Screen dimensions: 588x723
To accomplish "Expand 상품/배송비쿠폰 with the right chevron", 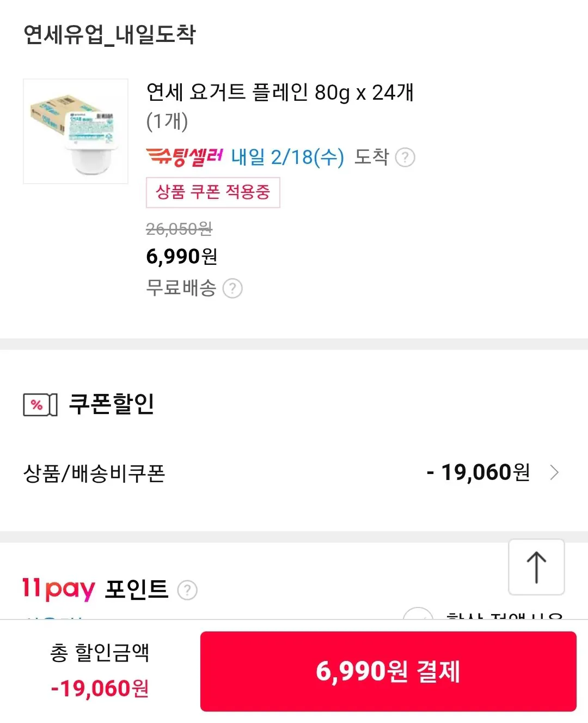I will (x=554, y=472).
